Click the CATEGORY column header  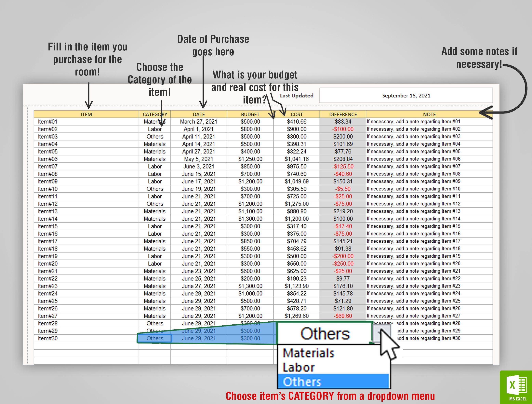(x=155, y=114)
